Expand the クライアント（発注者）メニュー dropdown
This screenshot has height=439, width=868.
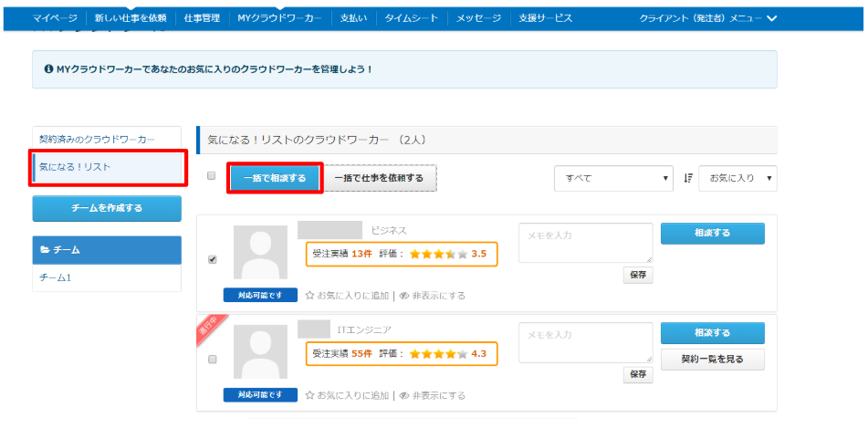pyautogui.click(x=707, y=18)
